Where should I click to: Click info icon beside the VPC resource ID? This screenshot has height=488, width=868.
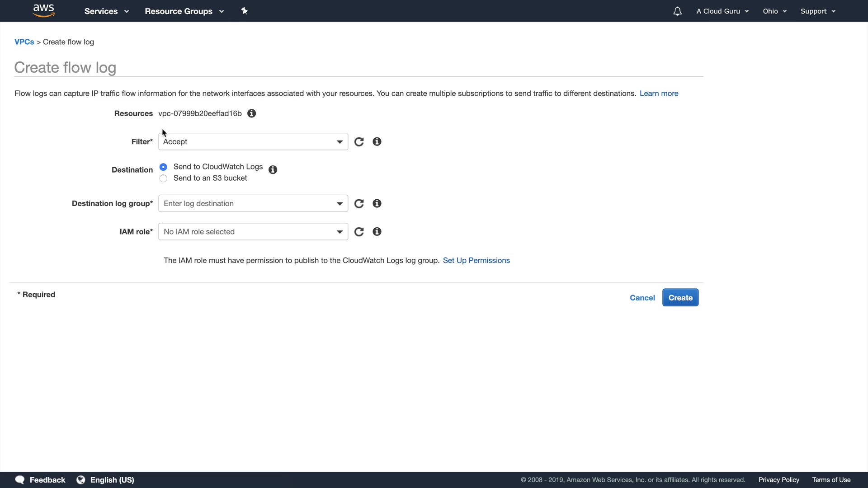(x=252, y=113)
